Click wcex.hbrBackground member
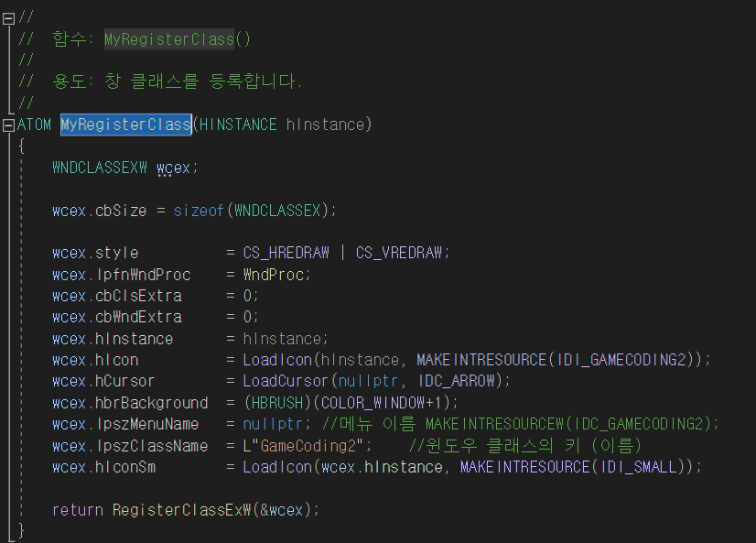The height and width of the screenshot is (543, 756). click(130, 403)
